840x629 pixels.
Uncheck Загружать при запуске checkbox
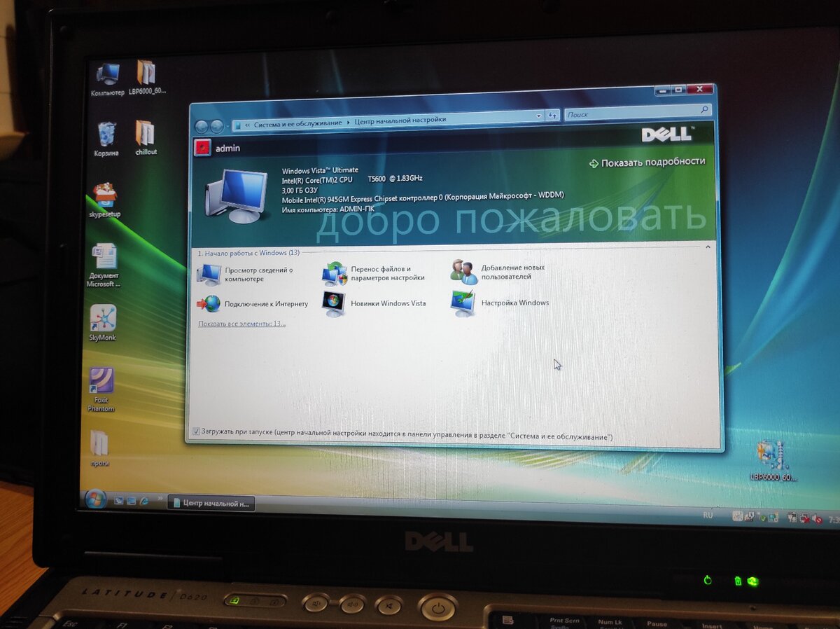pyautogui.click(x=195, y=431)
